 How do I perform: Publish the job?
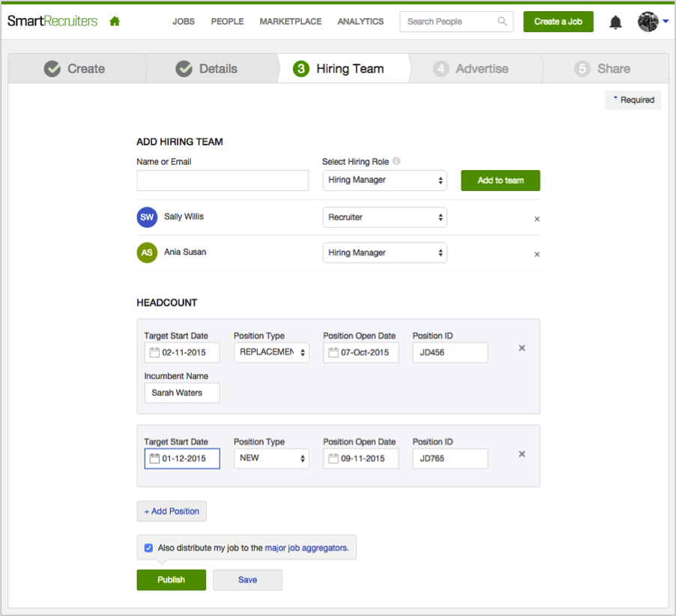[171, 580]
